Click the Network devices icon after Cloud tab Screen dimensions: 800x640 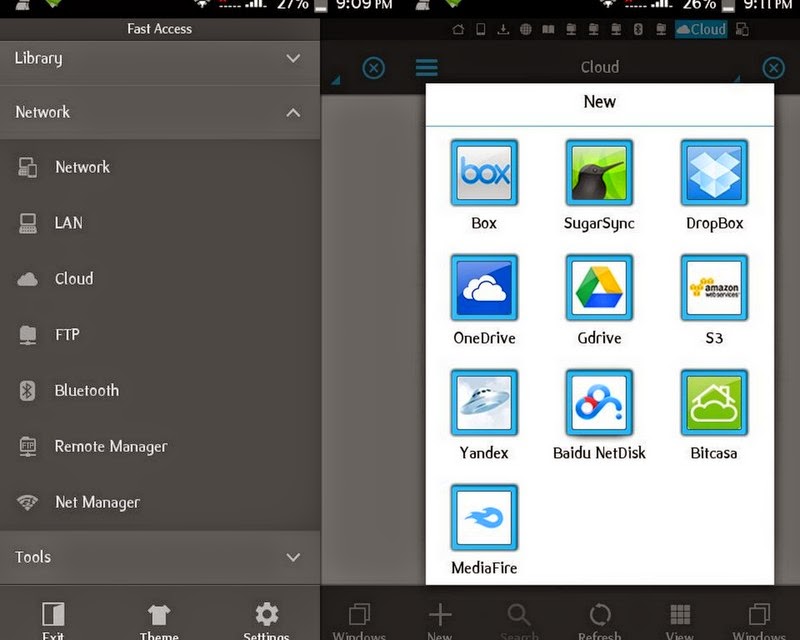pos(742,29)
